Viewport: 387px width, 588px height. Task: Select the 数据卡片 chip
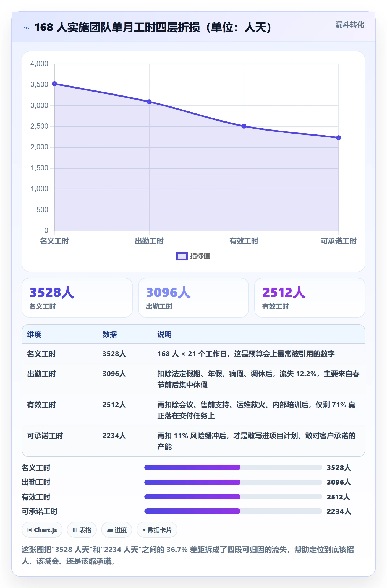(157, 530)
